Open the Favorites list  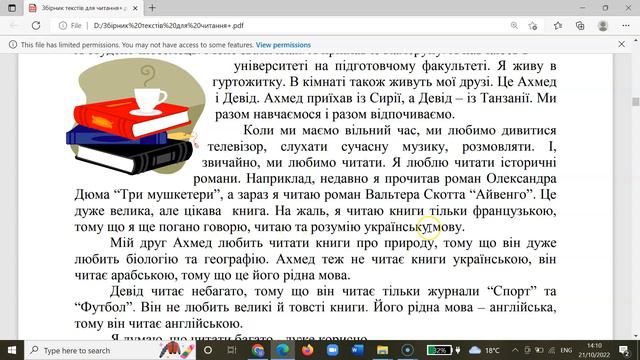click(558, 25)
